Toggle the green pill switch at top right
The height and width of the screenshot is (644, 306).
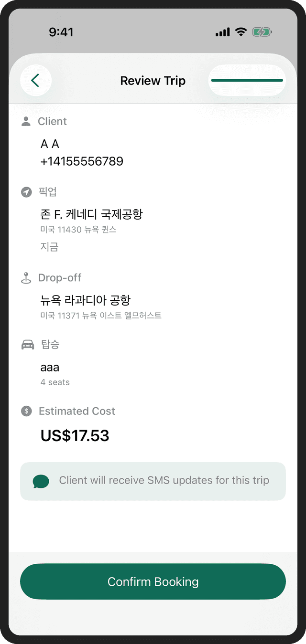[x=247, y=80]
